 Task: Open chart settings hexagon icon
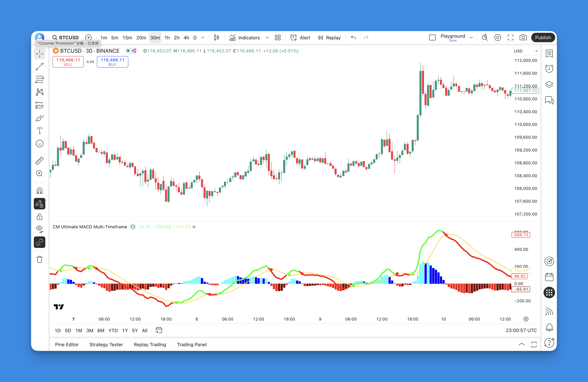click(x=498, y=37)
